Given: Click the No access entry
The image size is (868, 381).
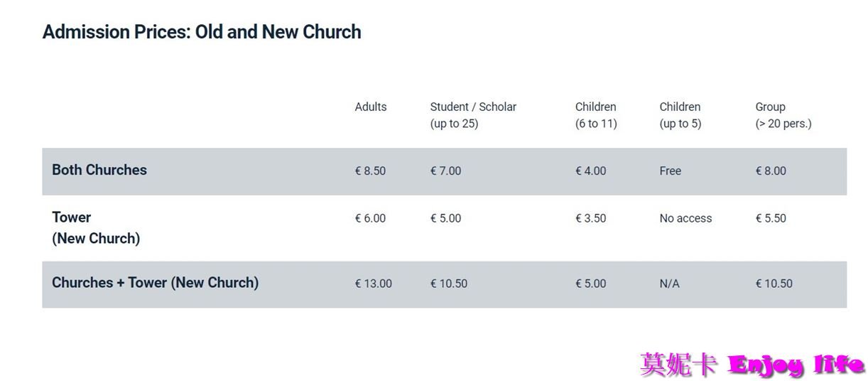Looking at the screenshot, I should pyautogui.click(x=685, y=218).
